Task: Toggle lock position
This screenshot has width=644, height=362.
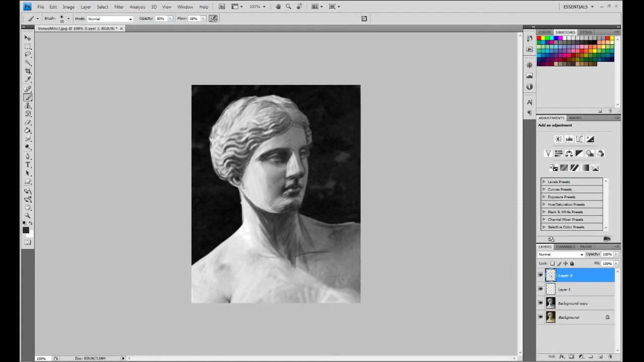Action: tap(565, 263)
